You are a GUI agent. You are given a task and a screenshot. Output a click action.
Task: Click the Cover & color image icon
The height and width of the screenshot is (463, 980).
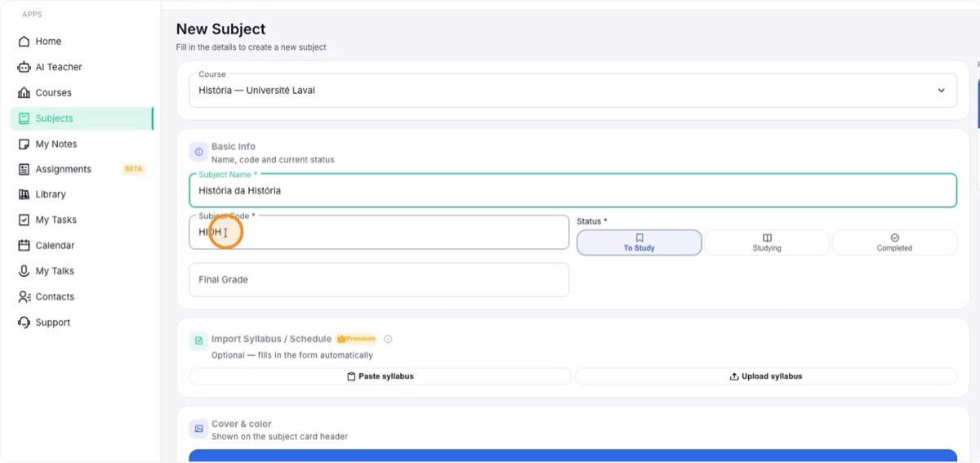198,429
